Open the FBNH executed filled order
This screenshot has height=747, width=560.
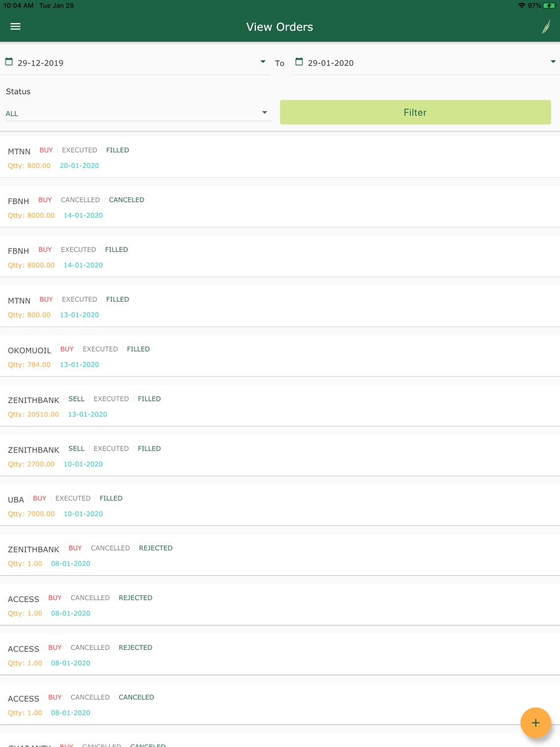tap(280, 257)
